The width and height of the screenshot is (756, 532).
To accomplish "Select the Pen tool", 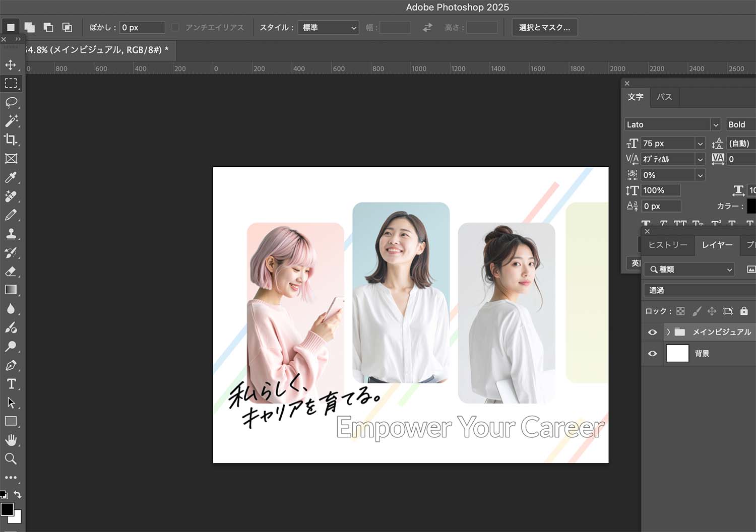I will click(x=11, y=365).
